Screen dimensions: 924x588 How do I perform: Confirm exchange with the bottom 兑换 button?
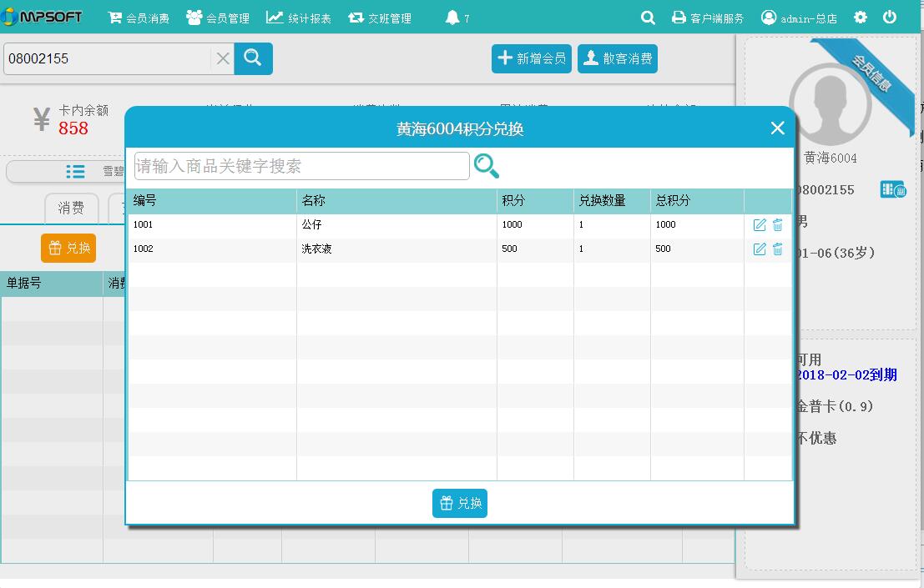460,503
